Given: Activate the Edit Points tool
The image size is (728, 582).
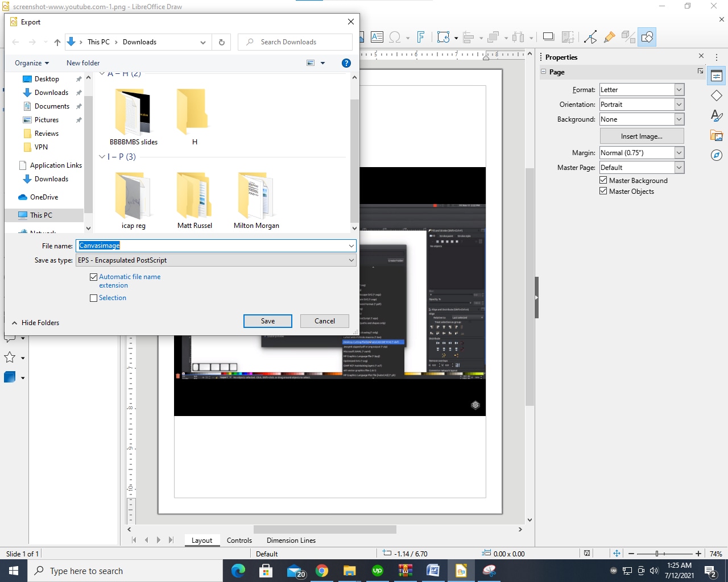Looking at the screenshot, I should point(590,38).
